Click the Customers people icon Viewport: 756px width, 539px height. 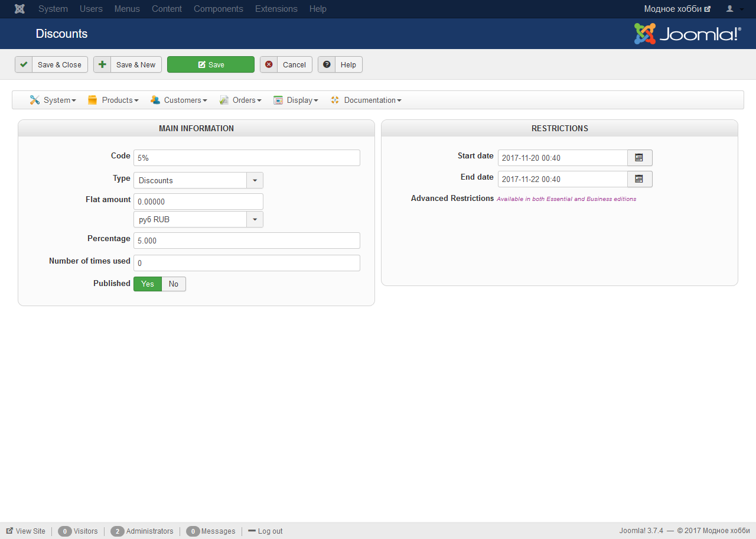(155, 100)
